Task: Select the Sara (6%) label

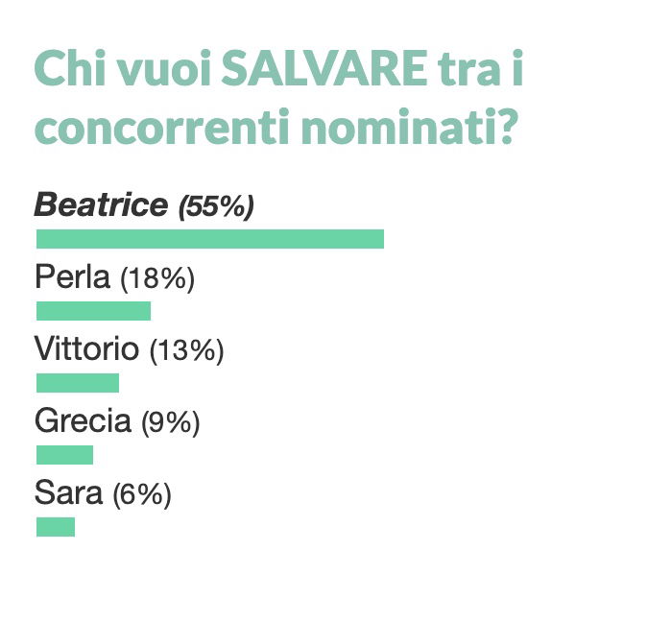Action: (x=103, y=494)
